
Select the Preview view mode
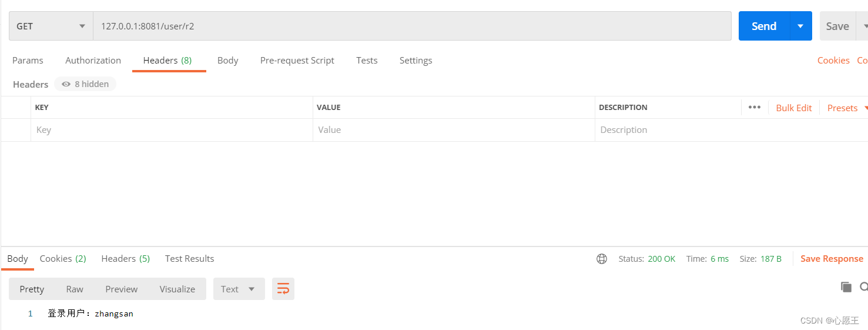122,289
